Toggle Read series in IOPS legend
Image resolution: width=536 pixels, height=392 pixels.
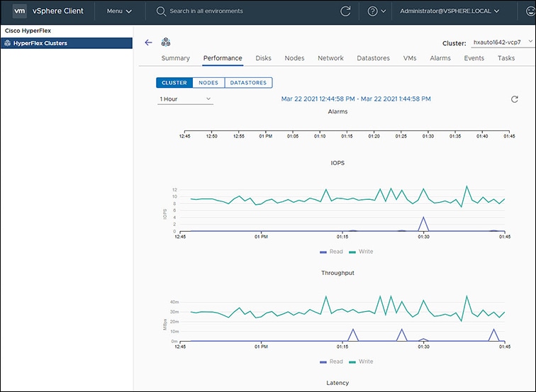coord(331,252)
